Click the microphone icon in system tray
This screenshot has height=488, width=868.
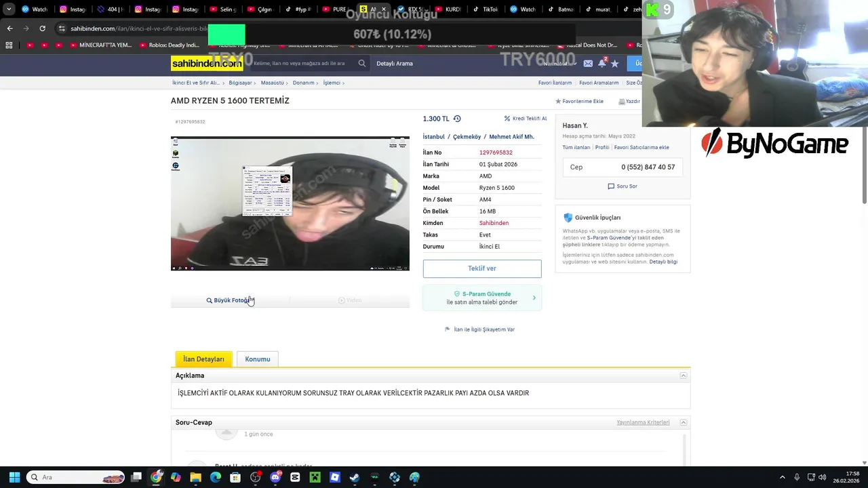click(797, 477)
